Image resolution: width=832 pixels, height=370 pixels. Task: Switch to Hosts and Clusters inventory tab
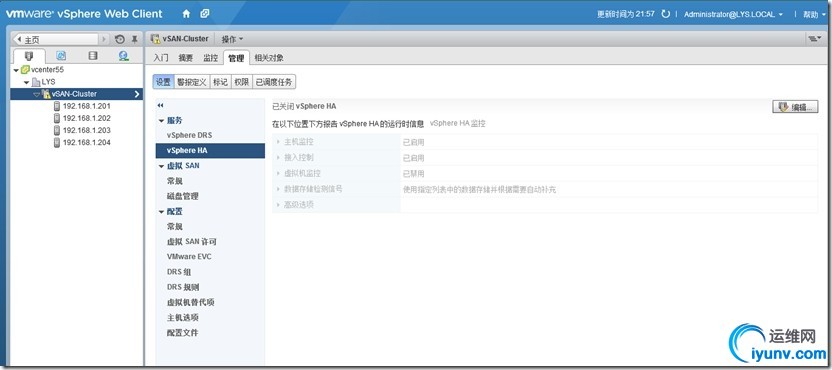coord(29,56)
